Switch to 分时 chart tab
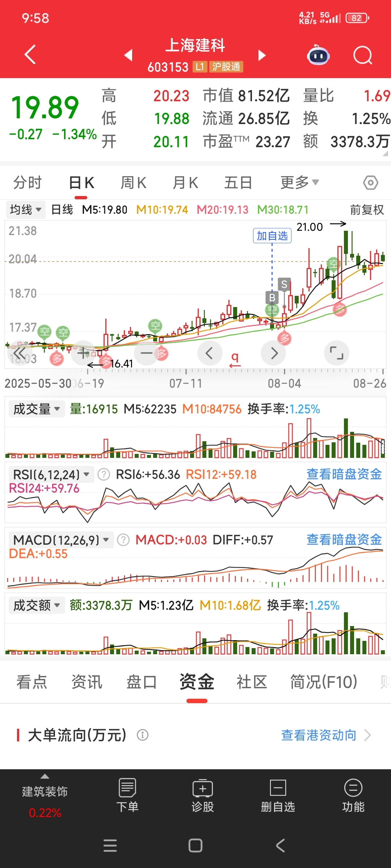Screen dimensions: 391x868 pos(28,183)
